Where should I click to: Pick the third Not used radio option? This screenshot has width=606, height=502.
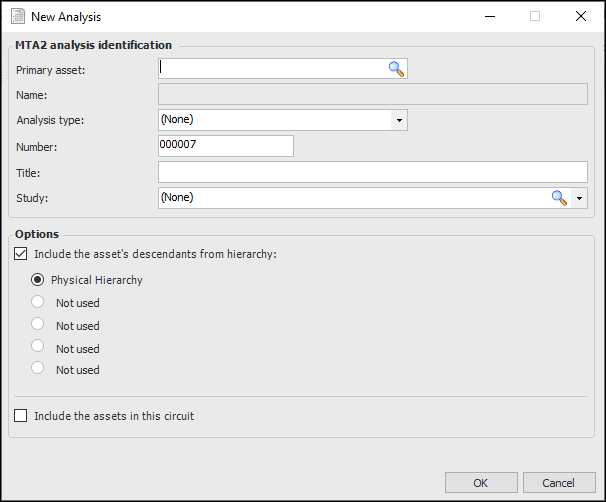[x=38, y=346]
